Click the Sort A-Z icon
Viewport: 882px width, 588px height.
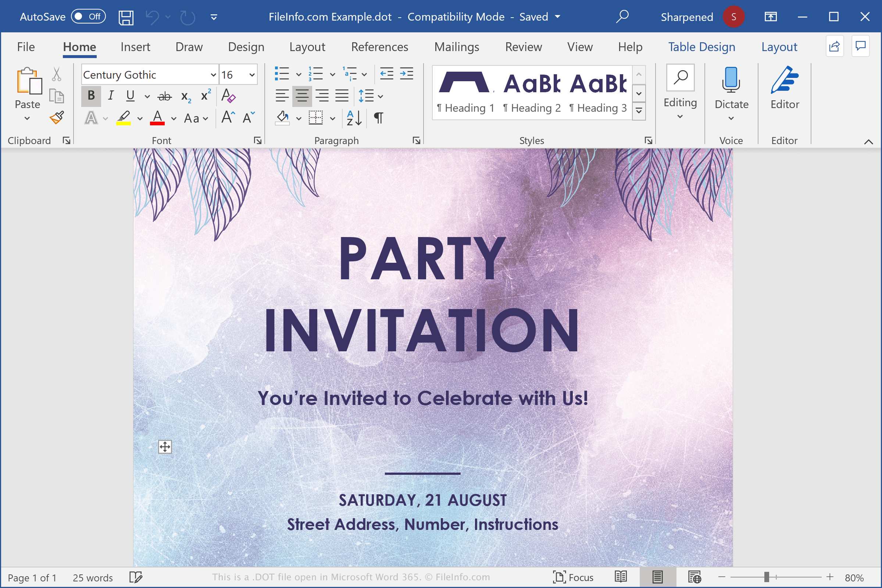pyautogui.click(x=354, y=118)
